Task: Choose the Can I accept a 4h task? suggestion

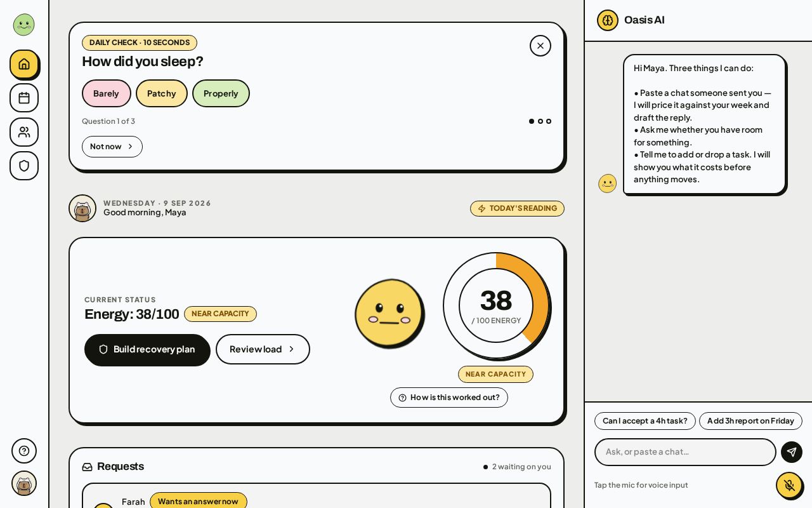Action: [x=645, y=421]
